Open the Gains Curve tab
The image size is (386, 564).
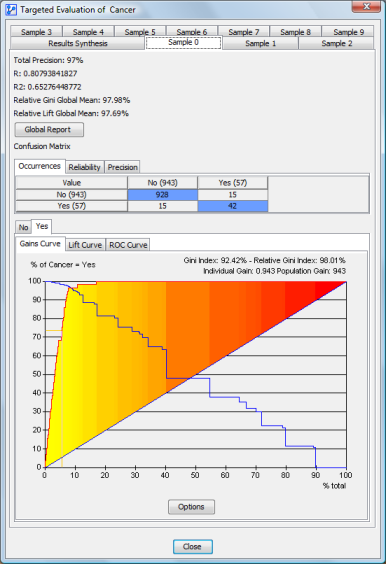(40, 244)
